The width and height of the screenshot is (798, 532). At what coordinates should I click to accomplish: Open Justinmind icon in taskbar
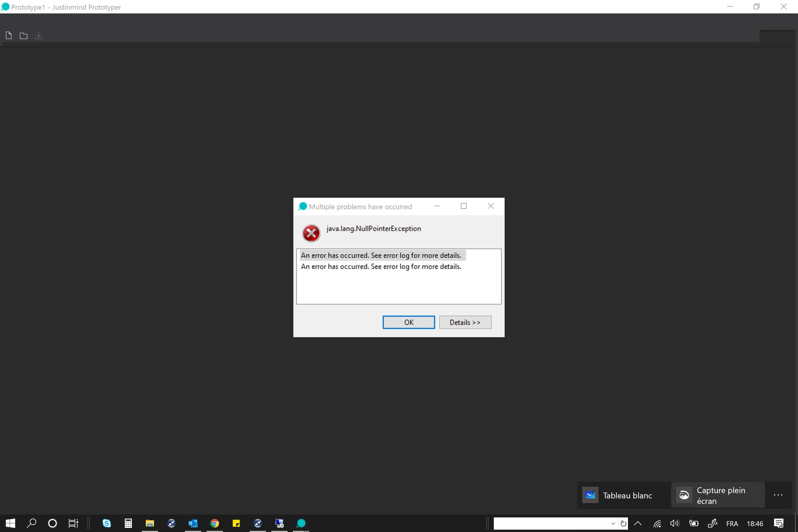(x=301, y=524)
